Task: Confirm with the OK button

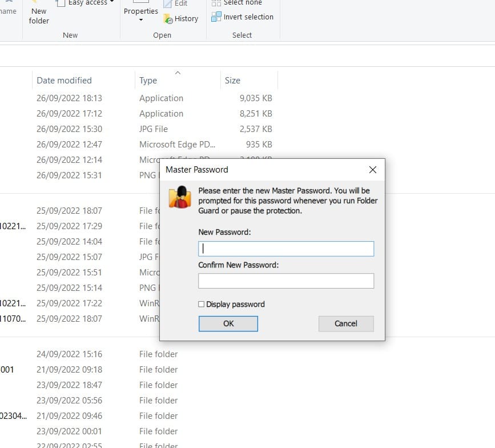Action: coord(228,323)
